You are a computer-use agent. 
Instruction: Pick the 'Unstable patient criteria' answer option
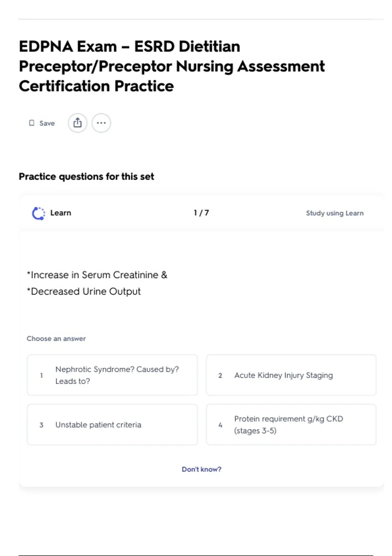[112, 425]
